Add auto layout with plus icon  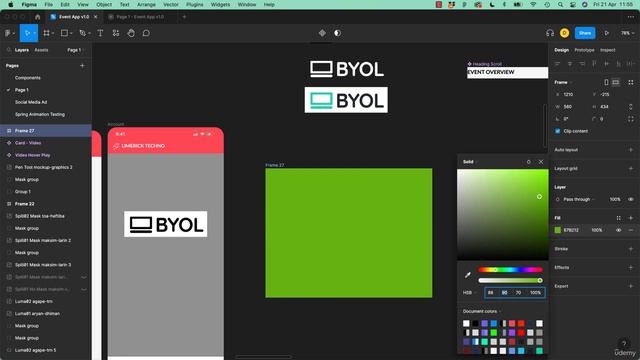tap(631, 150)
